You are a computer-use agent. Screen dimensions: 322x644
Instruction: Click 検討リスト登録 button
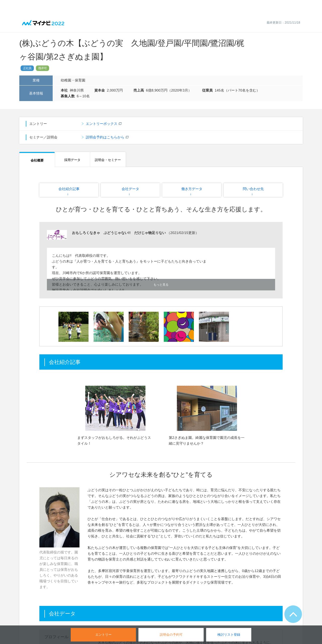(229, 634)
